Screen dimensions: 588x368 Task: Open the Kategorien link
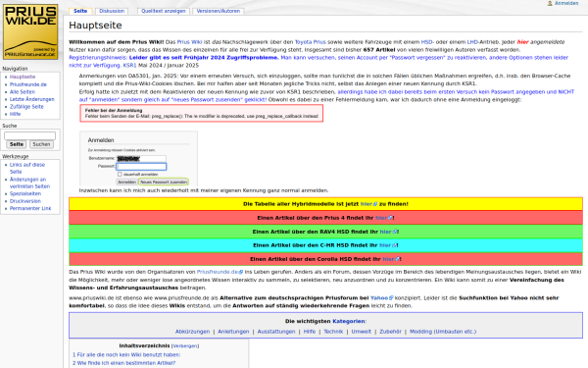coord(348,321)
